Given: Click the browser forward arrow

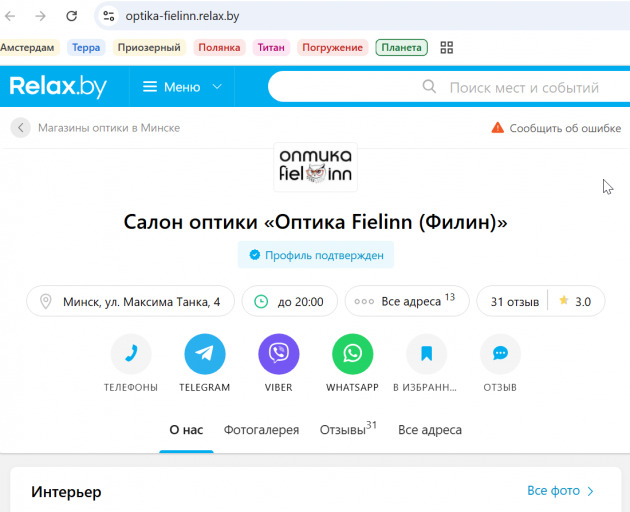Looking at the screenshot, I should pyautogui.click(x=40, y=16).
